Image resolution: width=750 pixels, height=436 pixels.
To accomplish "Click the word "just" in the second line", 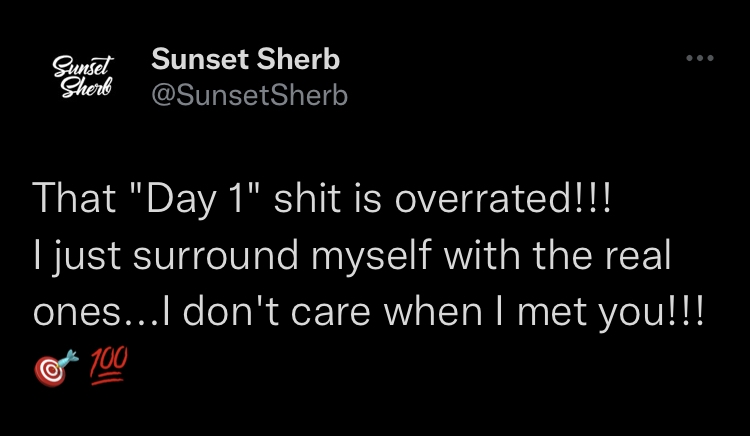I will [86, 257].
